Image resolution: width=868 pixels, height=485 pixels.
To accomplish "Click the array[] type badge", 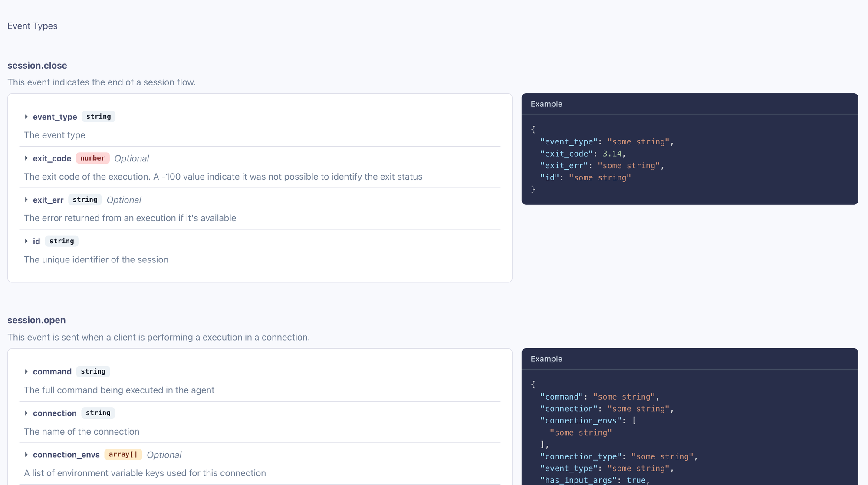I will click(123, 455).
